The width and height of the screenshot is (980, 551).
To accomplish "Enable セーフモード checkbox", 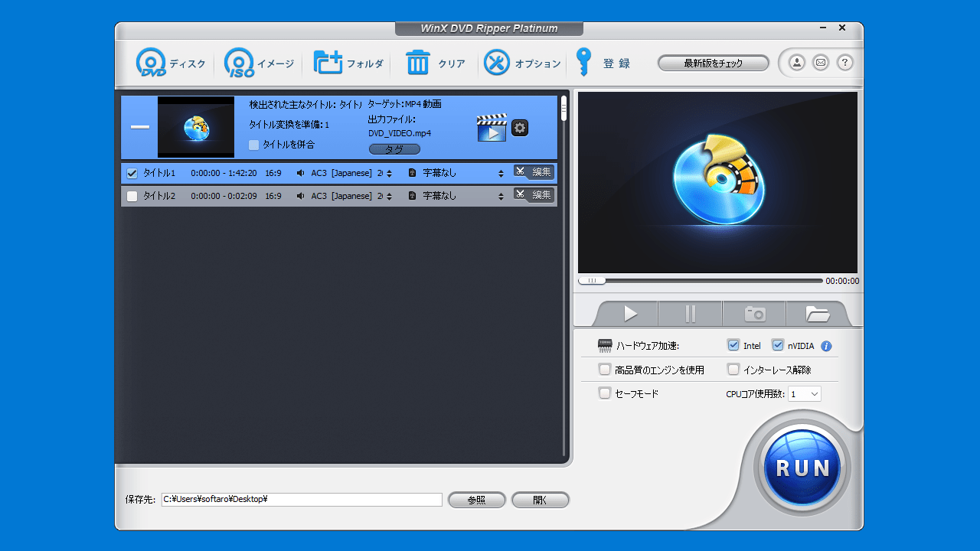I will pos(605,393).
